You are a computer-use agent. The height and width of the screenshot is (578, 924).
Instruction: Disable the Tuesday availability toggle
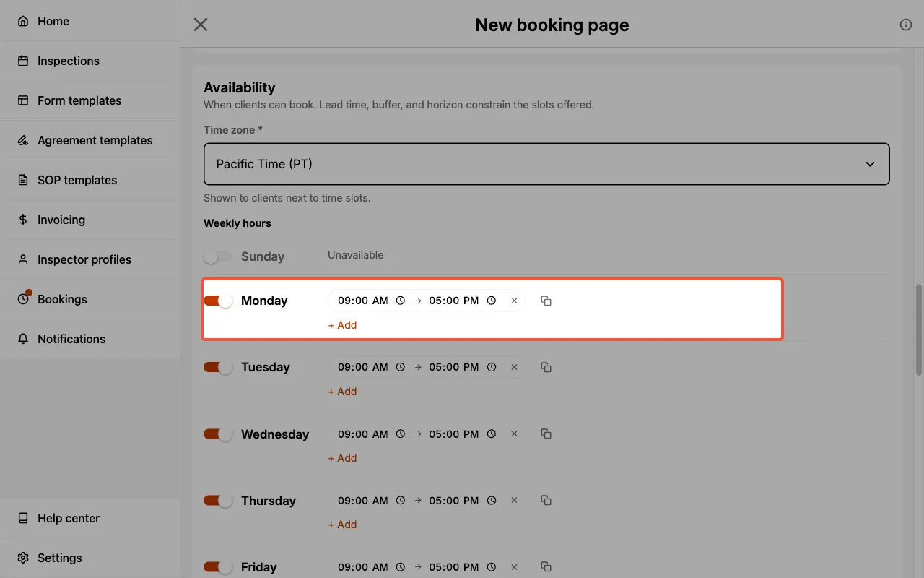tap(218, 367)
